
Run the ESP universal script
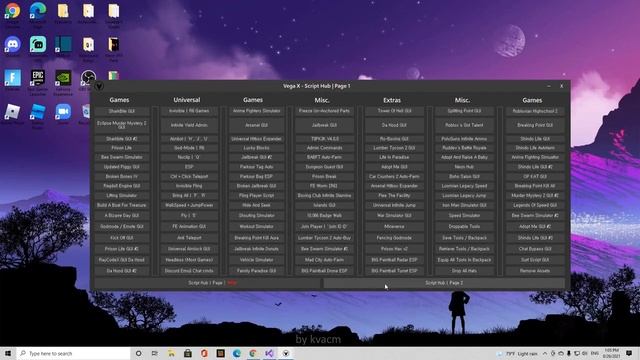189,167
